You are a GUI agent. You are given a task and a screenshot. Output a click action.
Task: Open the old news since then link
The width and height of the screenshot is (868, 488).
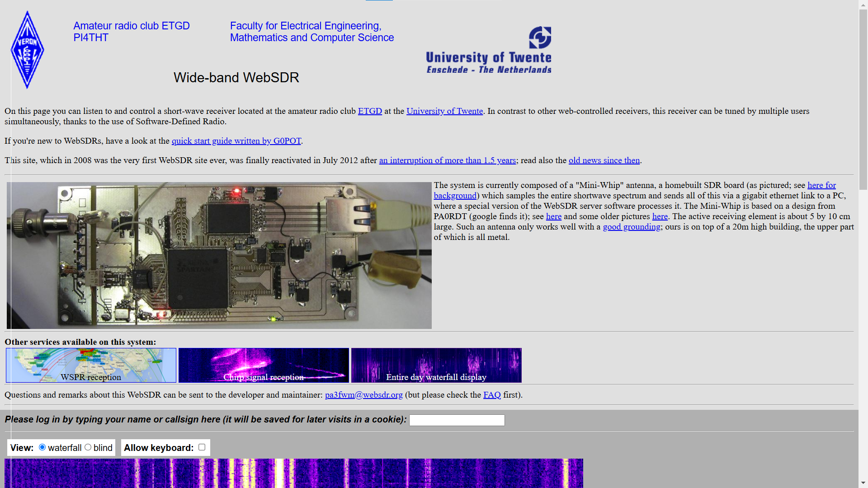pos(604,160)
